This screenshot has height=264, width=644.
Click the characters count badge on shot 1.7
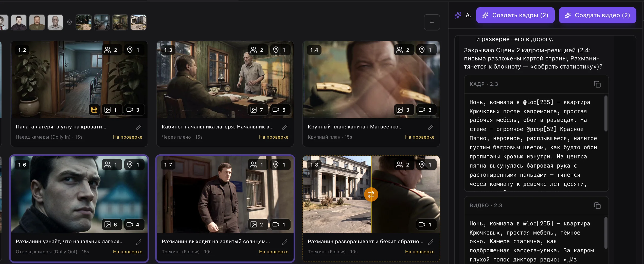point(257,164)
